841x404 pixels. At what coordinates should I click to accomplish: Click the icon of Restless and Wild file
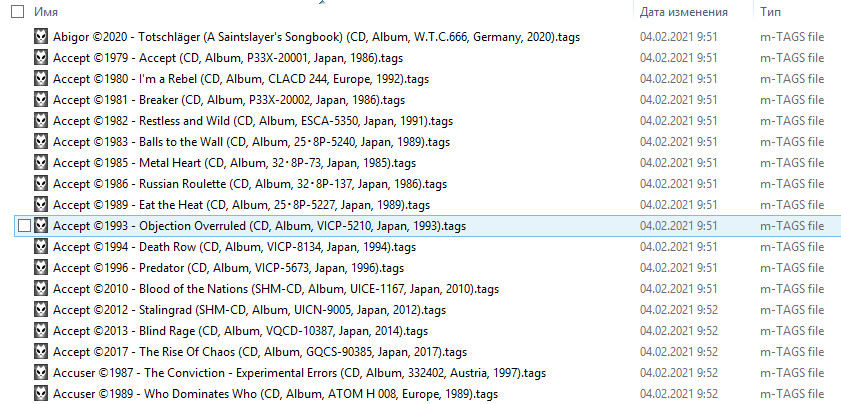tap(41, 121)
